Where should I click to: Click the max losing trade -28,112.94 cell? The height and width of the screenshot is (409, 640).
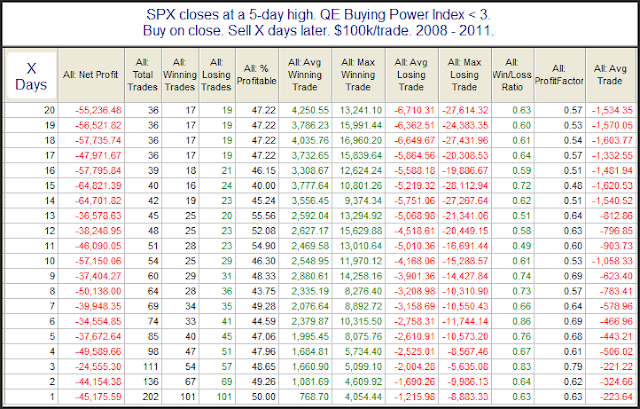(465, 186)
